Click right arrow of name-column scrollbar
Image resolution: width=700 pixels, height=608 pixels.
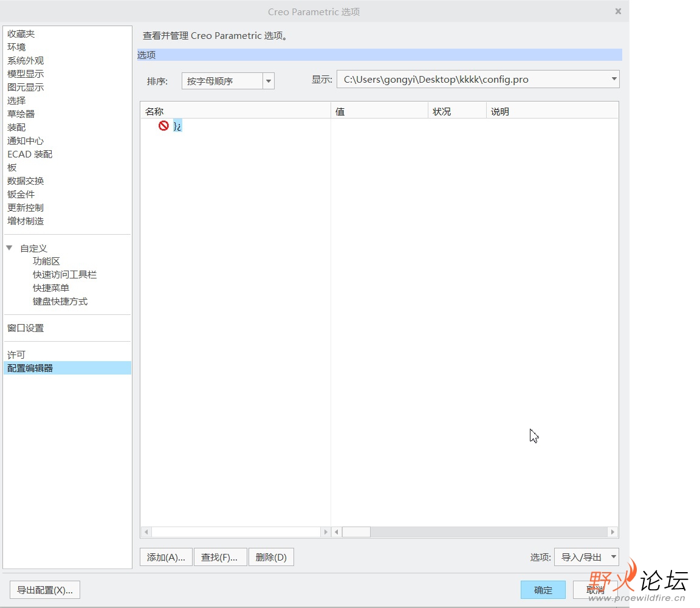326,531
